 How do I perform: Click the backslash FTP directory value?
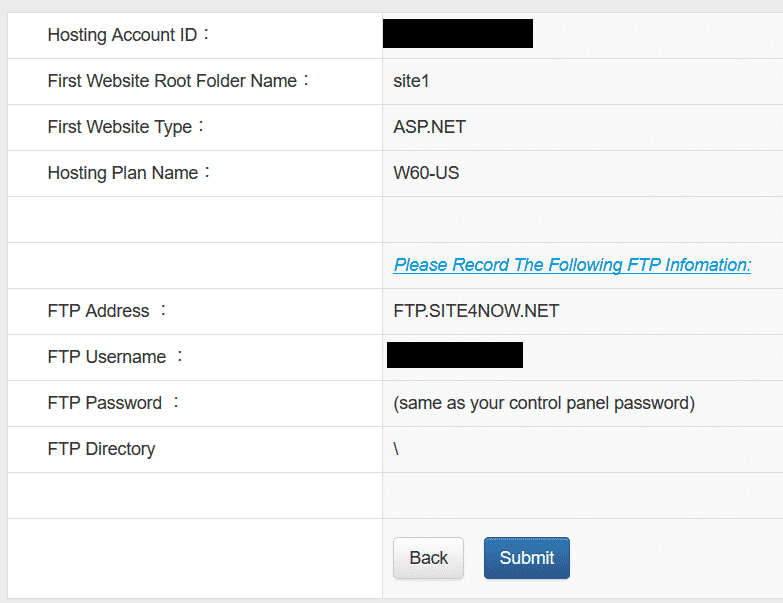(396, 449)
